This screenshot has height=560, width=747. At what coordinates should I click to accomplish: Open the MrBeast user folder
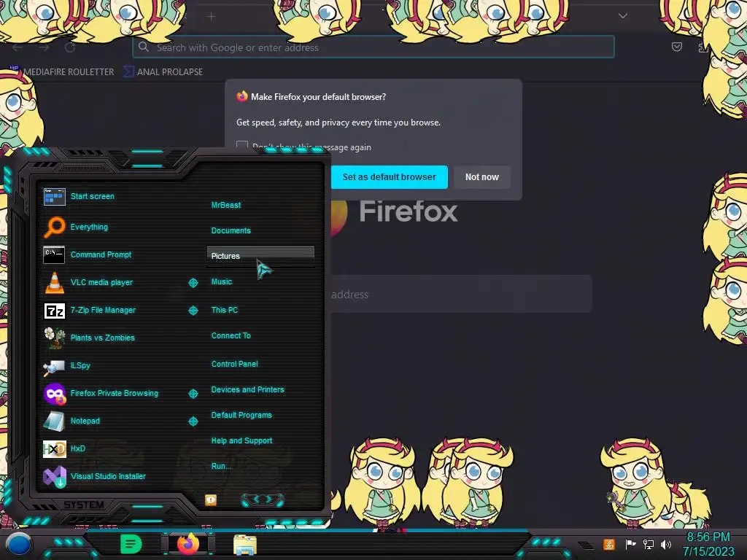tap(226, 205)
